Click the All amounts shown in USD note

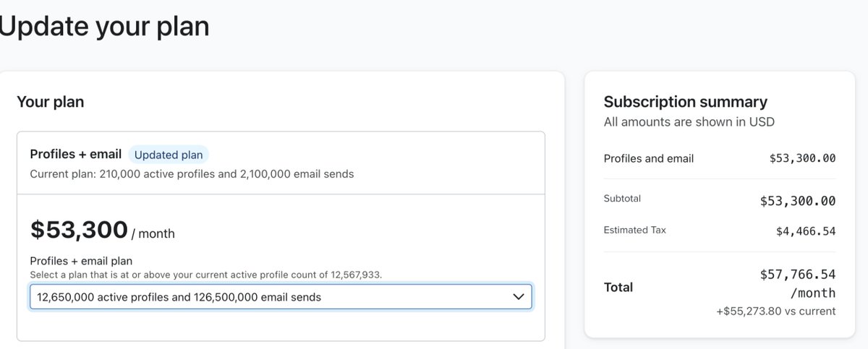click(689, 122)
